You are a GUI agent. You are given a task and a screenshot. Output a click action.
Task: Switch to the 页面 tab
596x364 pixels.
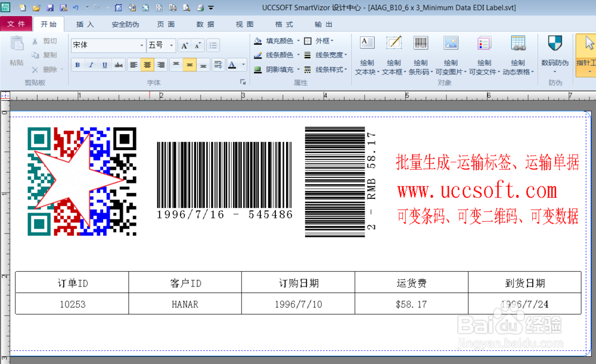click(x=166, y=24)
